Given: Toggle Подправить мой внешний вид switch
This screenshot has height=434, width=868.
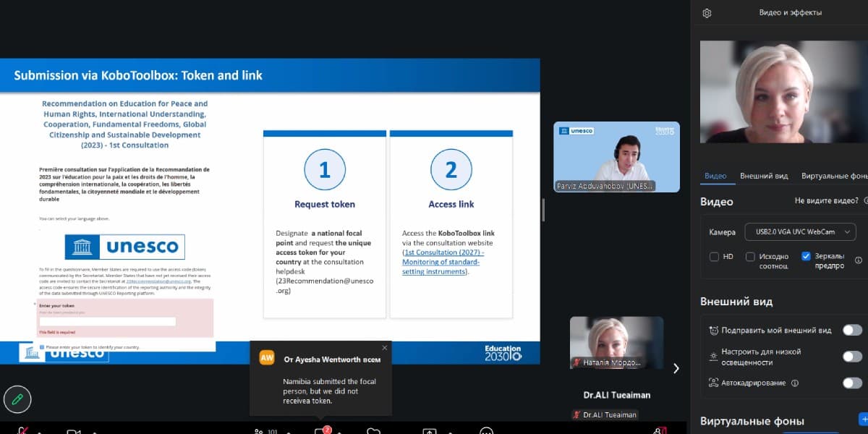Looking at the screenshot, I should 852,331.
